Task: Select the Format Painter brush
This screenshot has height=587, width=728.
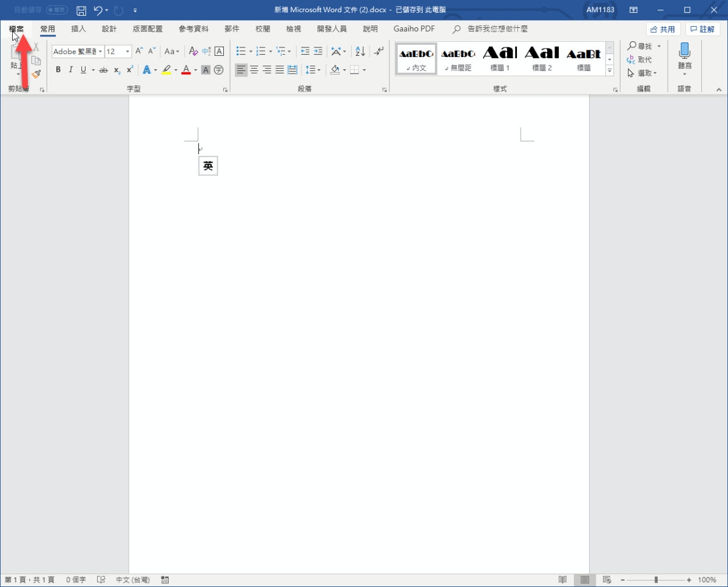Action: click(36, 74)
